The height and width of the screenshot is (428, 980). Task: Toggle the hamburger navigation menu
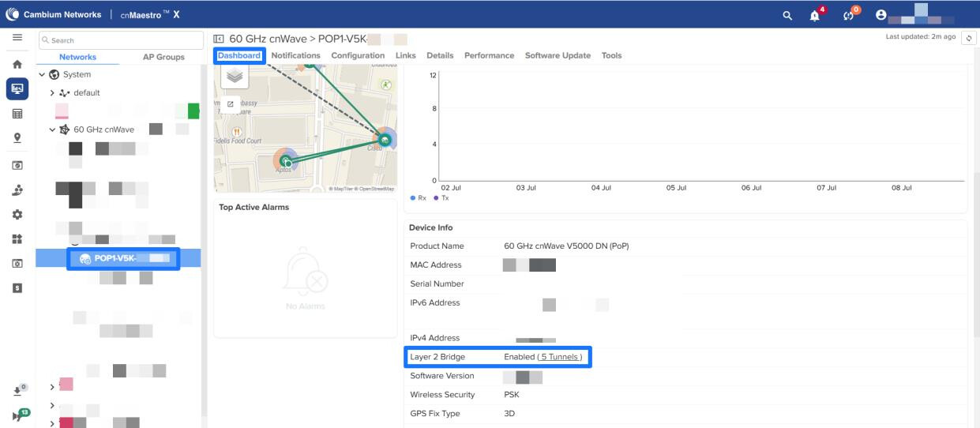click(17, 38)
